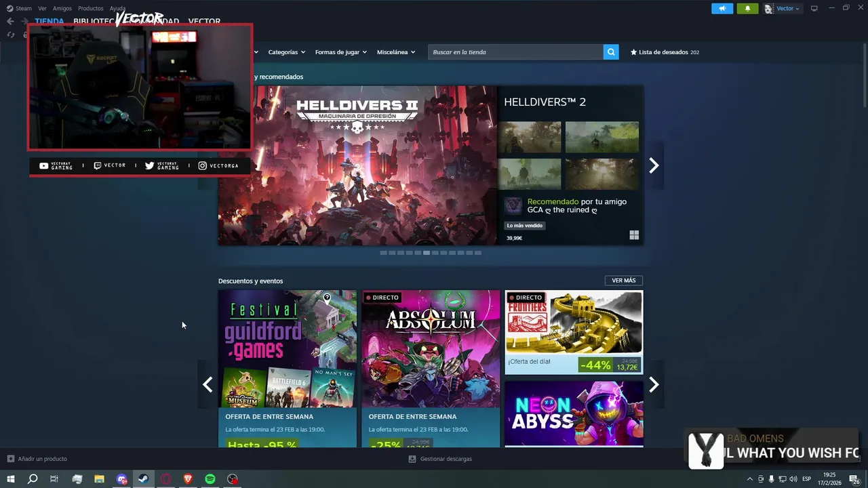Open Gestionar descargas
The height and width of the screenshot is (488, 868).
(440, 459)
